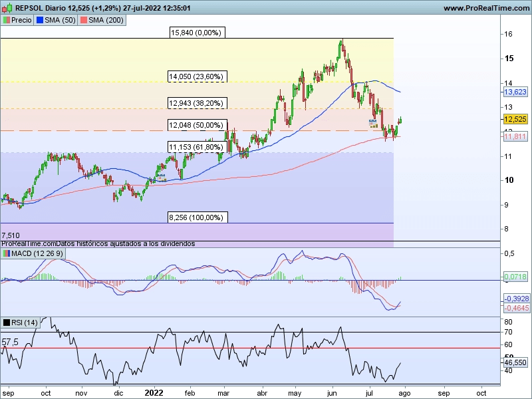Open the RSI (14) indicator label
Viewport: 532px width, 399px height.
(x=21, y=323)
